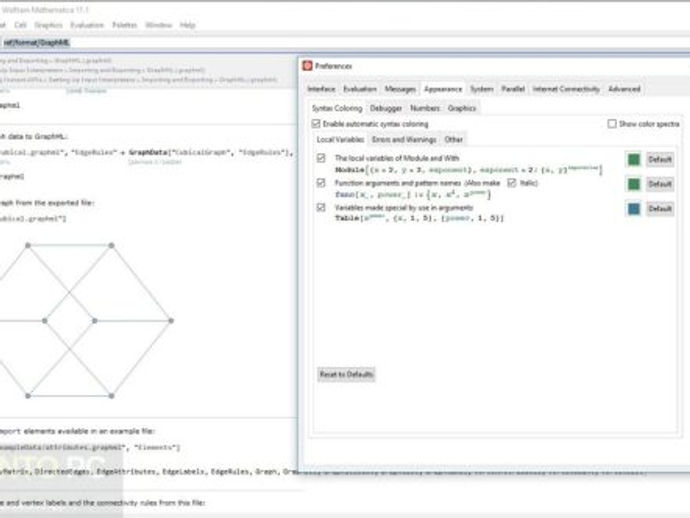
Task: Switch to the Messages preferences tab
Action: [400, 89]
